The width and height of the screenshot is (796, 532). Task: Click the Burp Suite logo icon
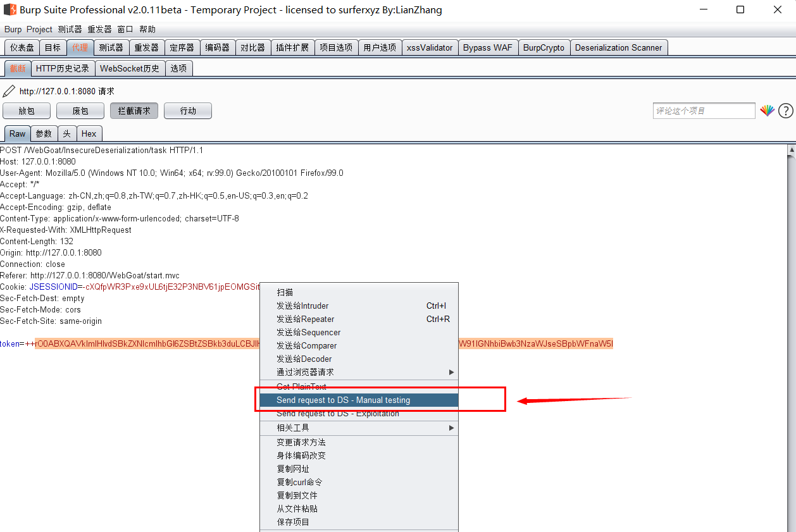9,9
